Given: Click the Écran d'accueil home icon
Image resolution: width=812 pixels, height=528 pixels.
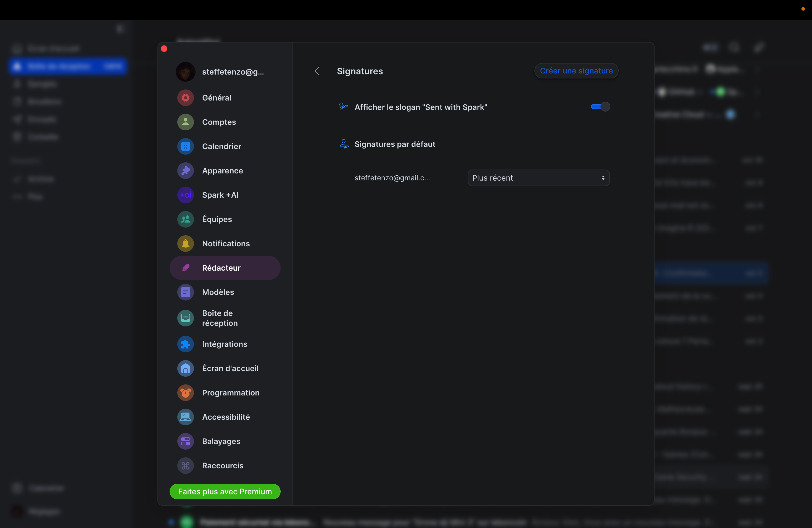Looking at the screenshot, I should pos(185,368).
